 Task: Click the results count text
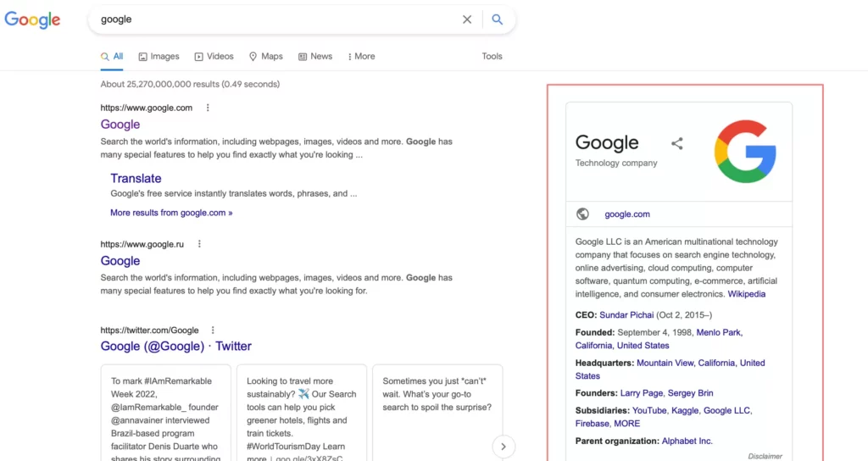click(190, 84)
